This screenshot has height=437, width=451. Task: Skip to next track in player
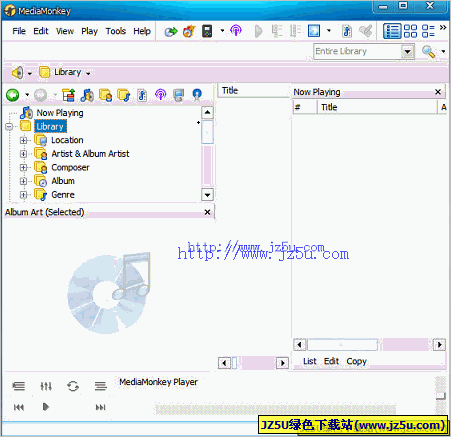point(100,407)
